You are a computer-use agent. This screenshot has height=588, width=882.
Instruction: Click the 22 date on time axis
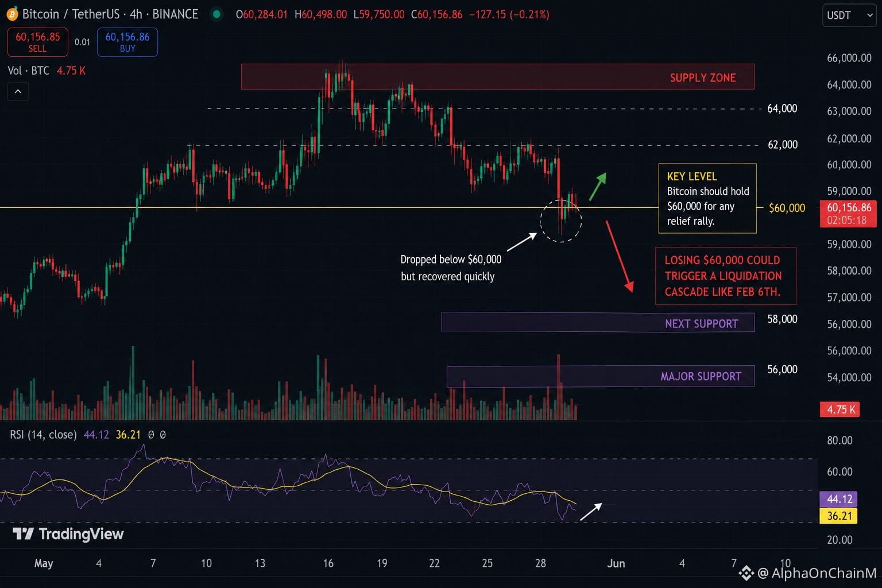(x=434, y=563)
